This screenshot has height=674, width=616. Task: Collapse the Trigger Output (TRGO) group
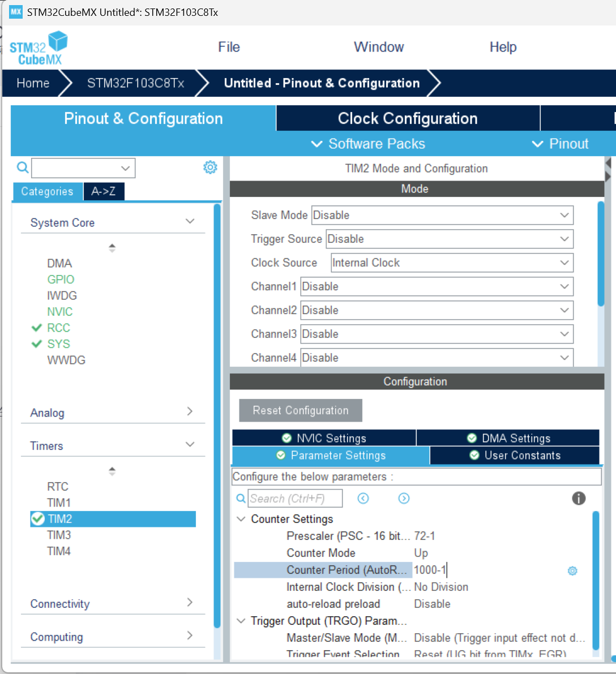(x=241, y=621)
